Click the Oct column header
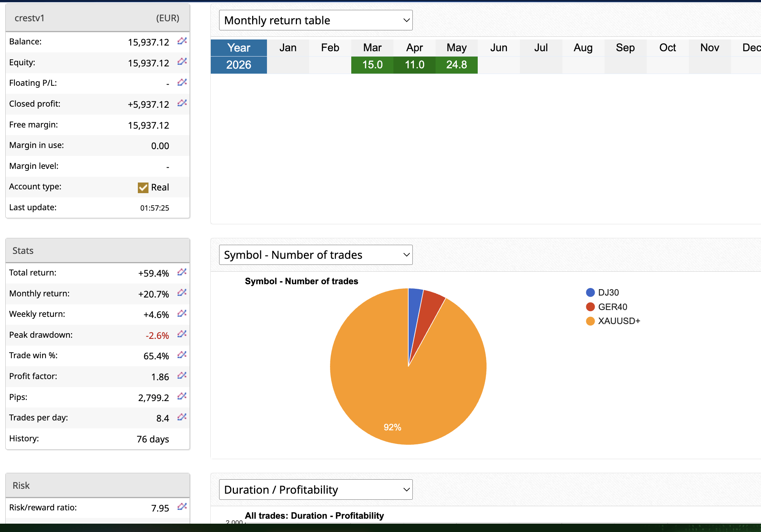The width and height of the screenshot is (761, 532). [x=668, y=48]
